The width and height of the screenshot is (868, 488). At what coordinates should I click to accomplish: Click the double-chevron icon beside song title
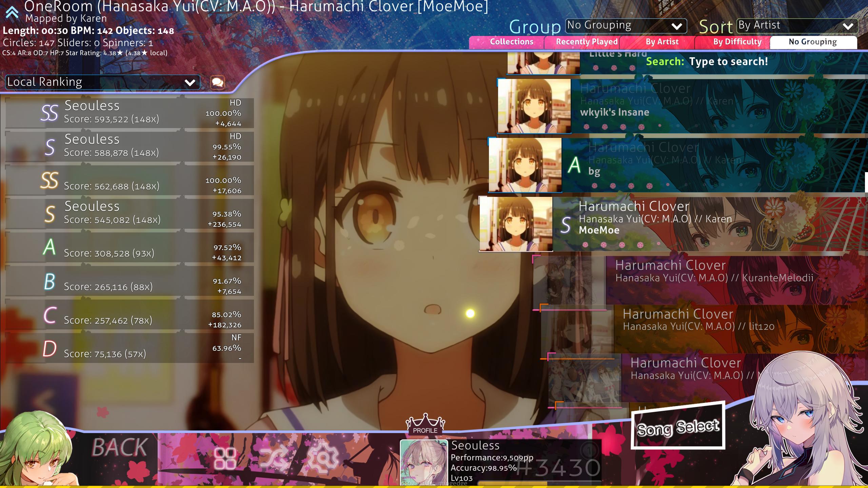(x=12, y=12)
